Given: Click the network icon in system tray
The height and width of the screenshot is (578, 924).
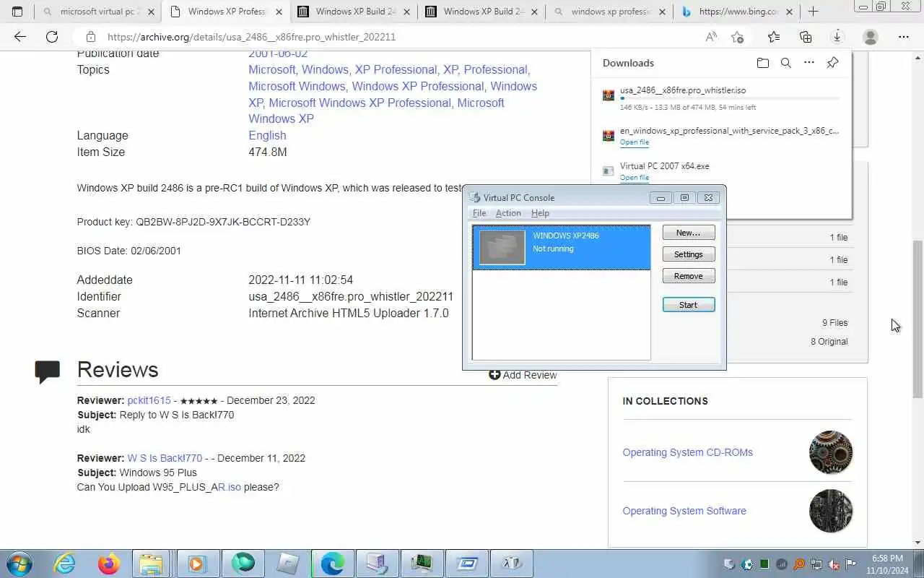Looking at the screenshot, I should (816, 564).
